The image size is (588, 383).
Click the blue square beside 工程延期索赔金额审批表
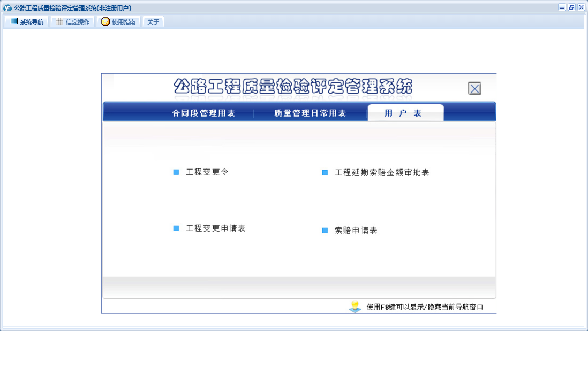coord(325,173)
